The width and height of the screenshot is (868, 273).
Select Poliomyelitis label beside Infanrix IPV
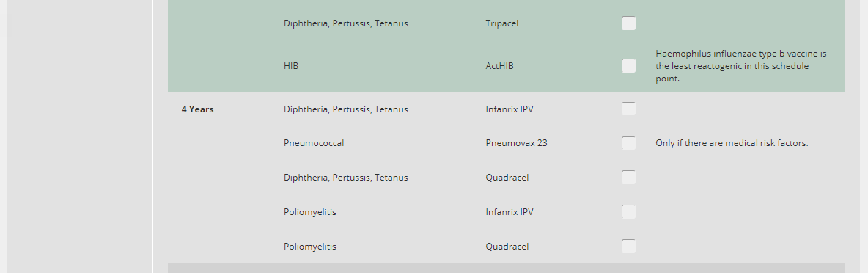[x=310, y=212]
